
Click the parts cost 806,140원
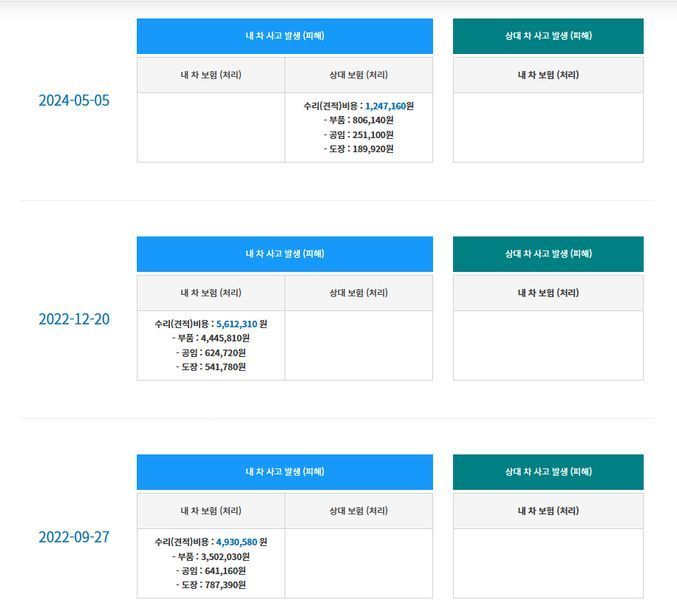tap(373, 120)
